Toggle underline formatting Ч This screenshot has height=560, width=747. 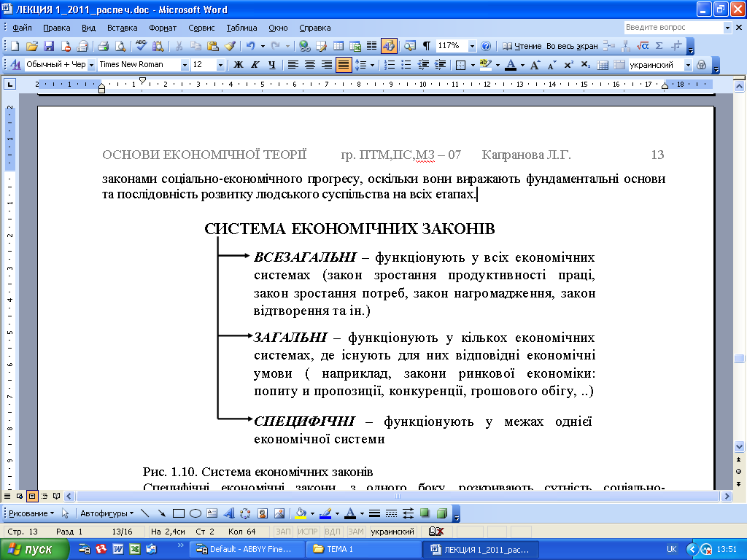(x=271, y=65)
